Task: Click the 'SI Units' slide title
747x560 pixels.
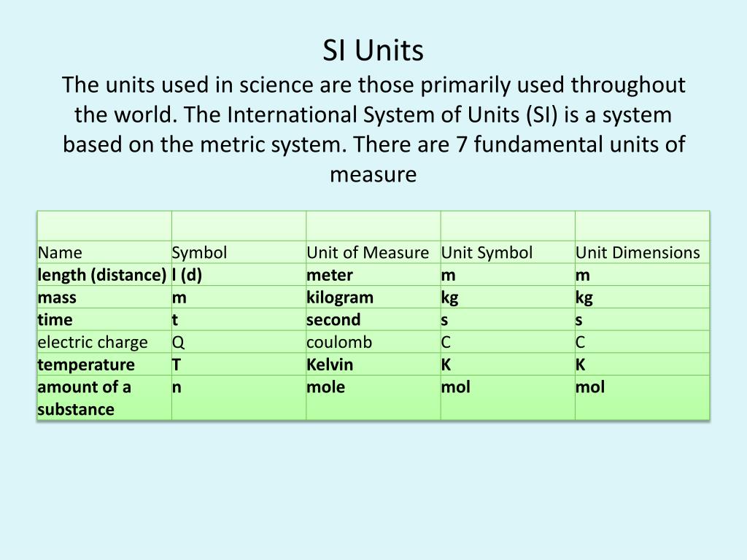Action: point(373,50)
